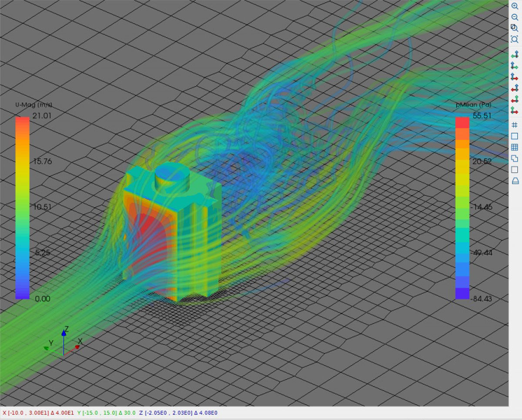Click the green Y range text in status bar

107,413
